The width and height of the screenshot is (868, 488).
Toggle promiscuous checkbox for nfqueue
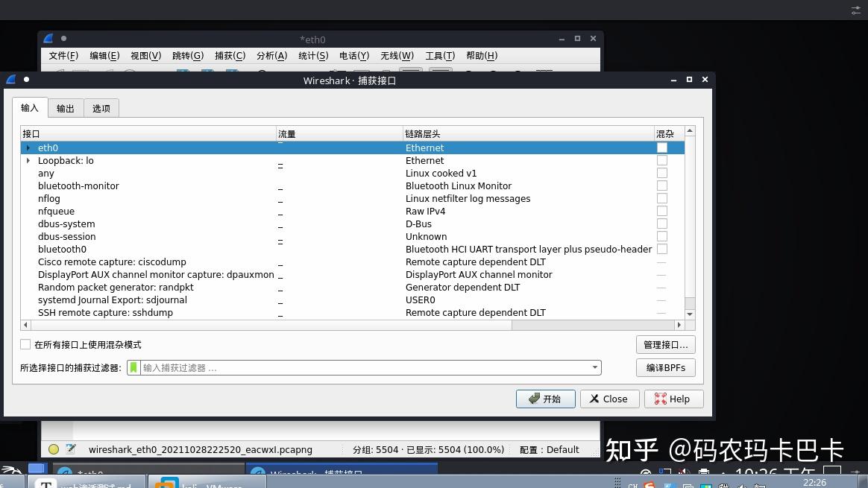pos(662,212)
